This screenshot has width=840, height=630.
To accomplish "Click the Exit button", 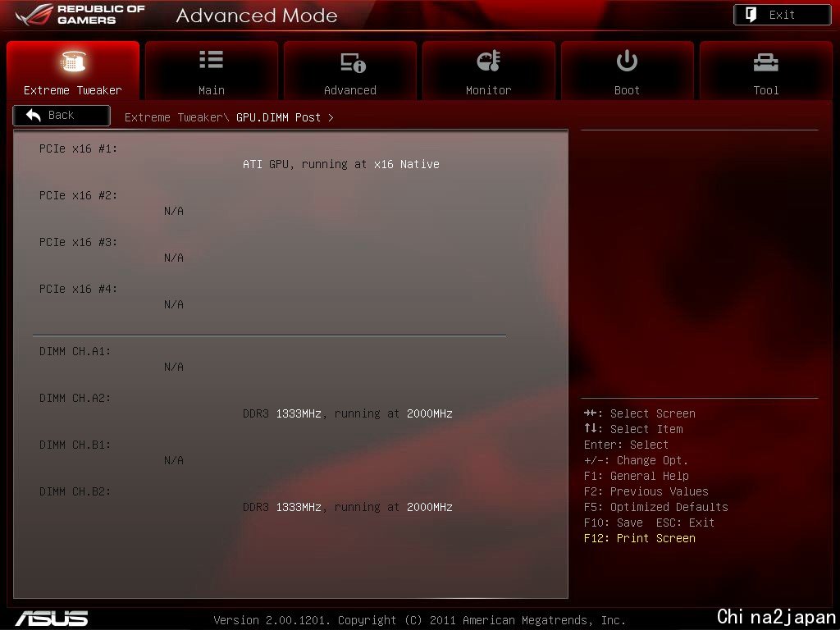I will (782, 15).
